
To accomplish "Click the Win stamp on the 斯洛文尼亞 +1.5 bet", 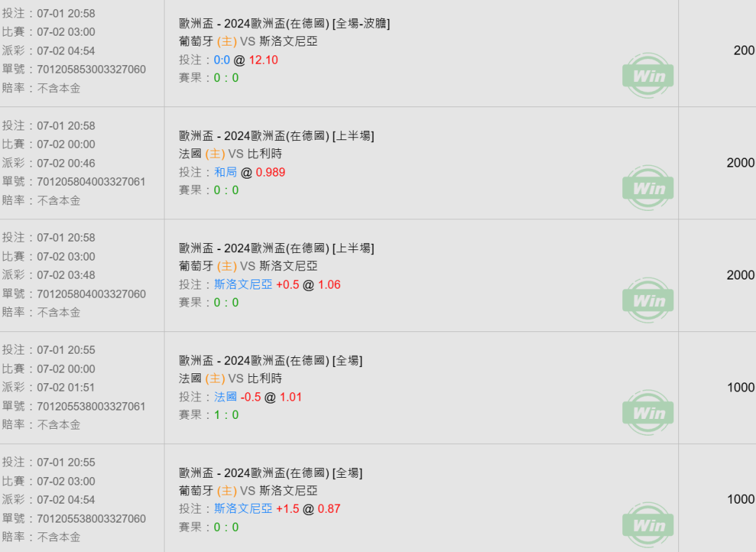I will coord(647,525).
